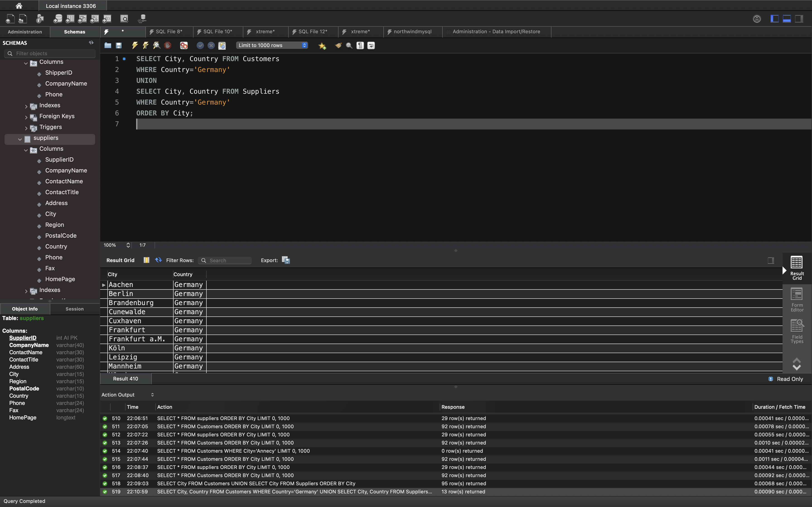This screenshot has width=812, height=507.
Task: Toggle word wrap in the editor toolbar
Action: [371, 45]
